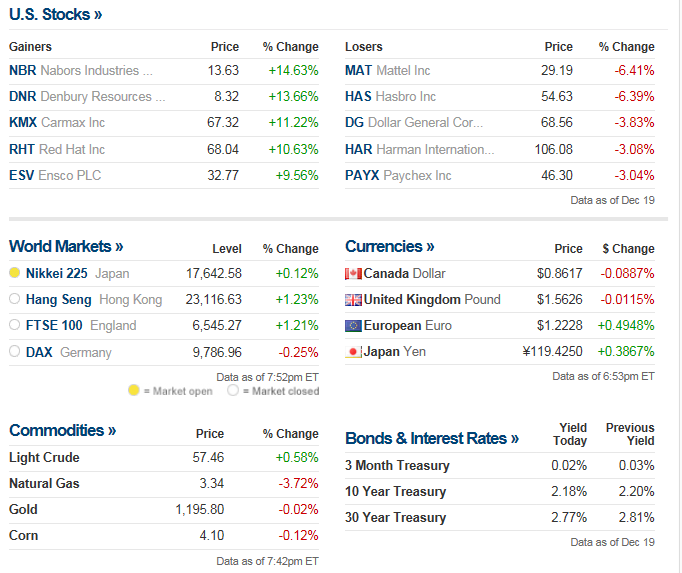
Task: Click the Gold price 1,195.80
Action: tap(200, 509)
